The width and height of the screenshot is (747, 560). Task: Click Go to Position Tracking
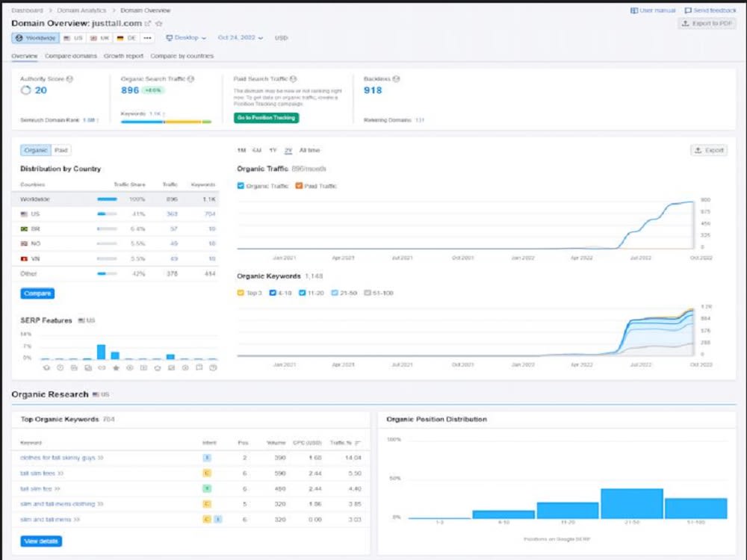(x=267, y=118)
